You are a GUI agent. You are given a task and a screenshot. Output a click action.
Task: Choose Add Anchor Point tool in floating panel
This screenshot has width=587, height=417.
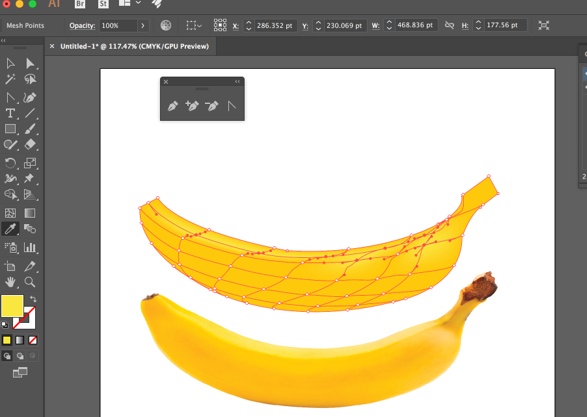click(x=192, y=106)
